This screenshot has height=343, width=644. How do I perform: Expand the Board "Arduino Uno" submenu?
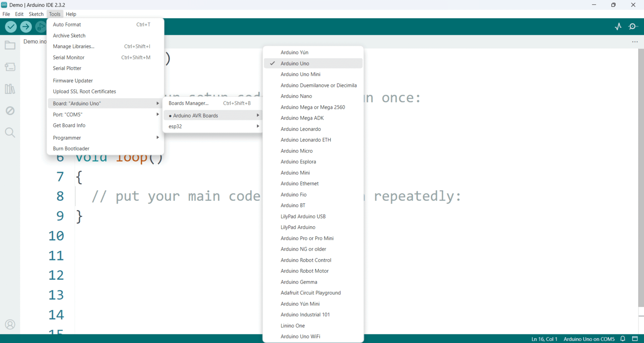pyautogui.click(x=105, y=103)
